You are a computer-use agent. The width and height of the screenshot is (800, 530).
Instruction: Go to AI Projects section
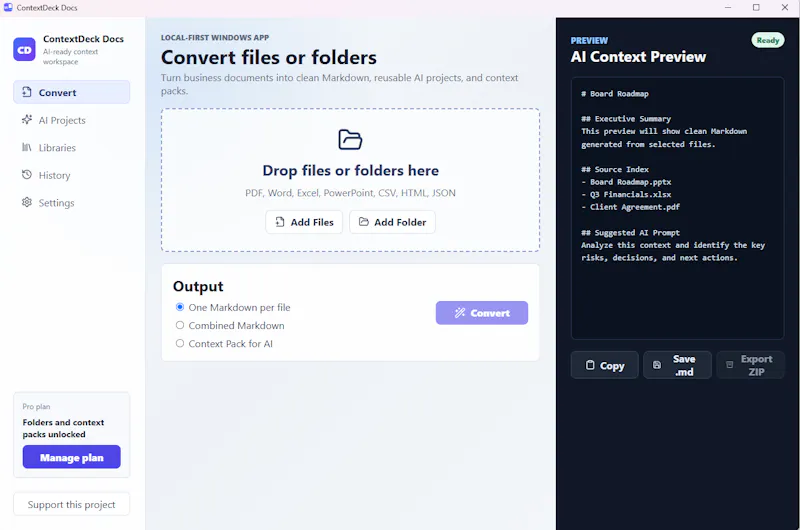(71, 120)
